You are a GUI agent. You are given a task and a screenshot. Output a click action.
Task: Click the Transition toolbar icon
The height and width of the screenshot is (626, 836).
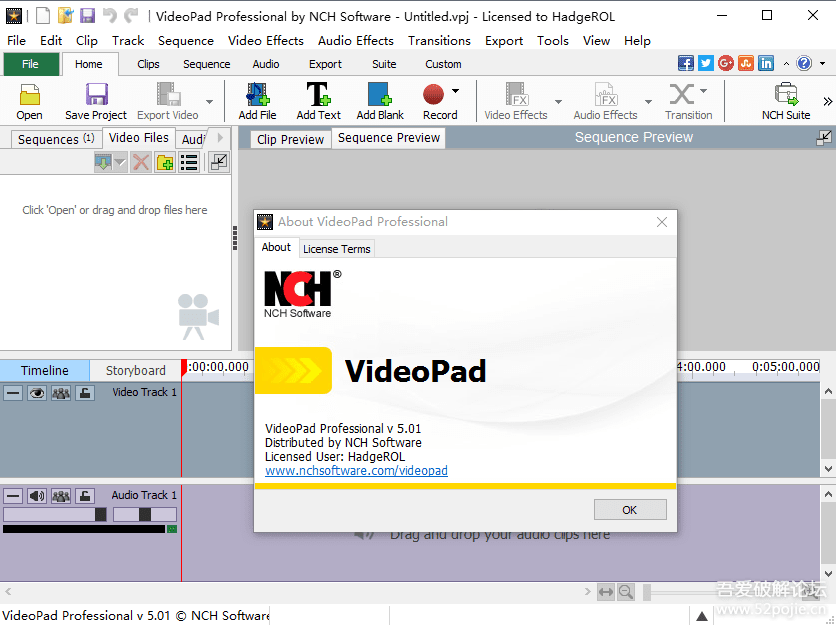(681, 94)
